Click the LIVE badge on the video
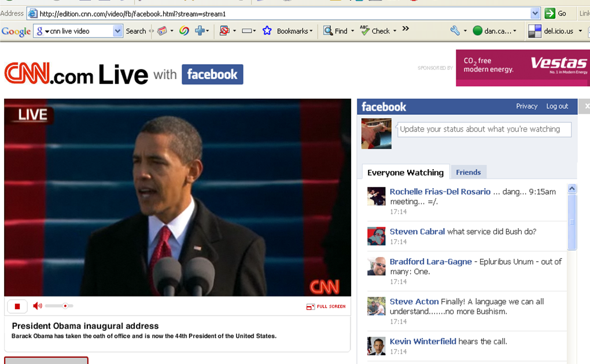Screen dimensions: 590x364 (33, 115)
